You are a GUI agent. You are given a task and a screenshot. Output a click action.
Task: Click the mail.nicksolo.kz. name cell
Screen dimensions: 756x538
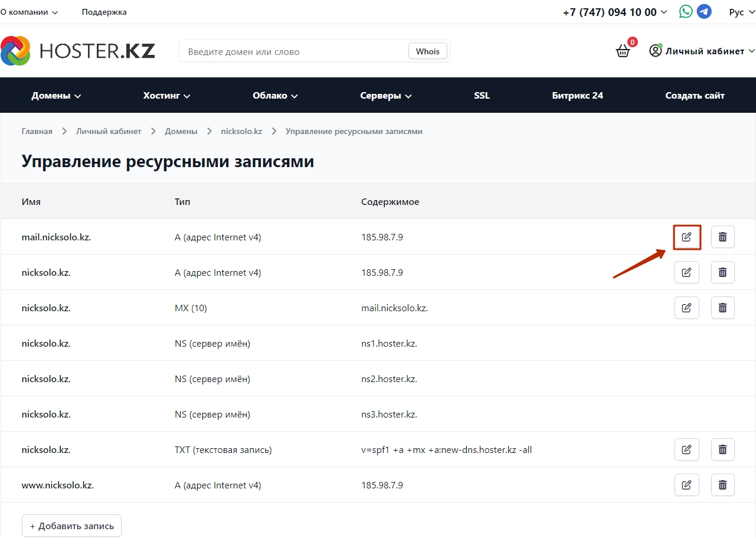pyautogui.click(x=56, y=237)
